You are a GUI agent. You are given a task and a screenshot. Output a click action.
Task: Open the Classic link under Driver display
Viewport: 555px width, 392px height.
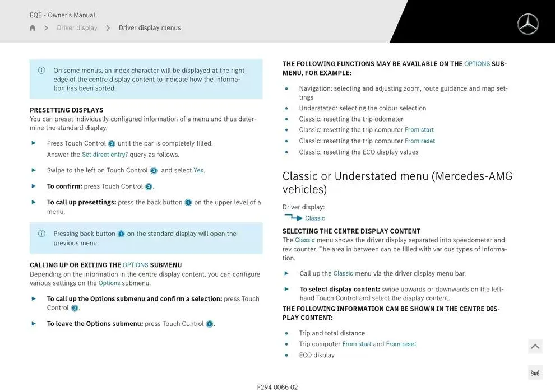[x=315, y=218]
